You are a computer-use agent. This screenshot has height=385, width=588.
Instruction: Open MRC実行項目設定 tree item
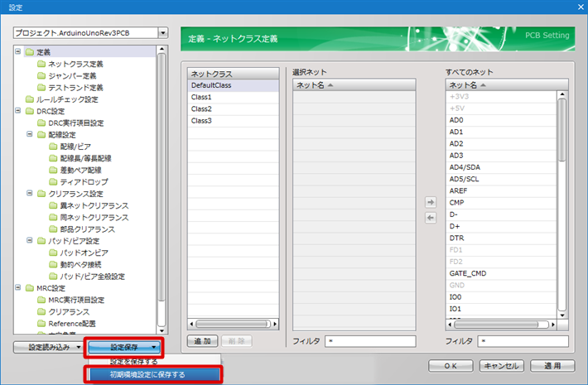click(x=76, y=300)
